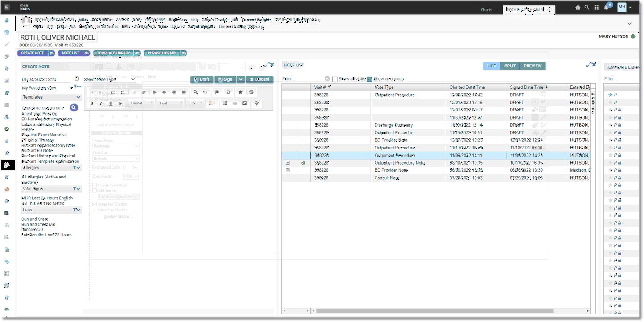Viewport: 644px width, 322px height.
Task: Open the My Favorites View dropdown
Action: [x=47, y=88]
